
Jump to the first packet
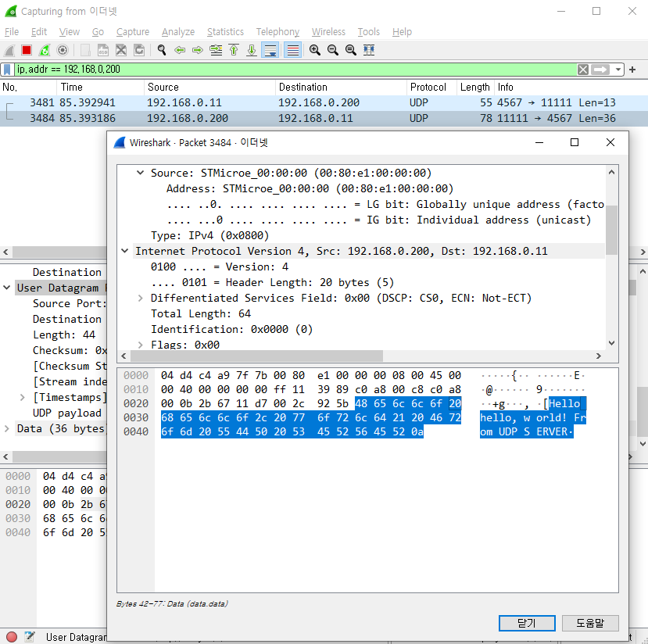[x=234, y=50]
